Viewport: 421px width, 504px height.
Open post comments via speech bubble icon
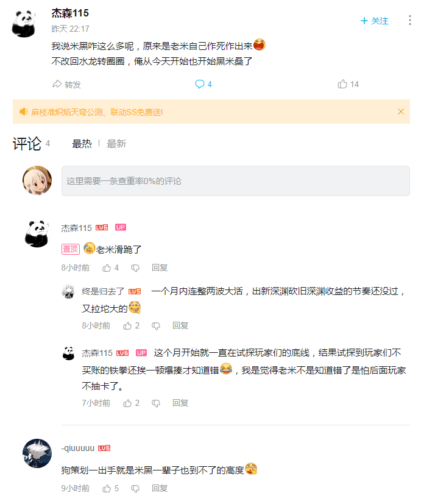click(x=200, y=84)
